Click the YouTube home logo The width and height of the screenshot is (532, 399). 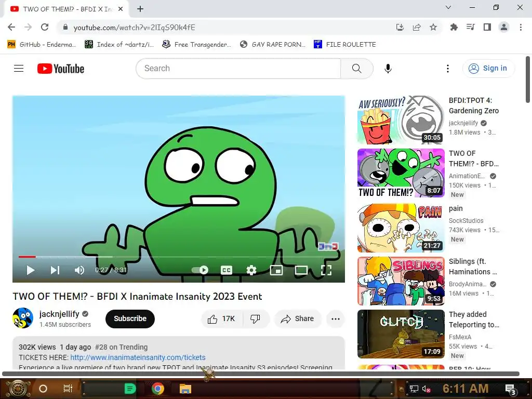tap(61, 69)
